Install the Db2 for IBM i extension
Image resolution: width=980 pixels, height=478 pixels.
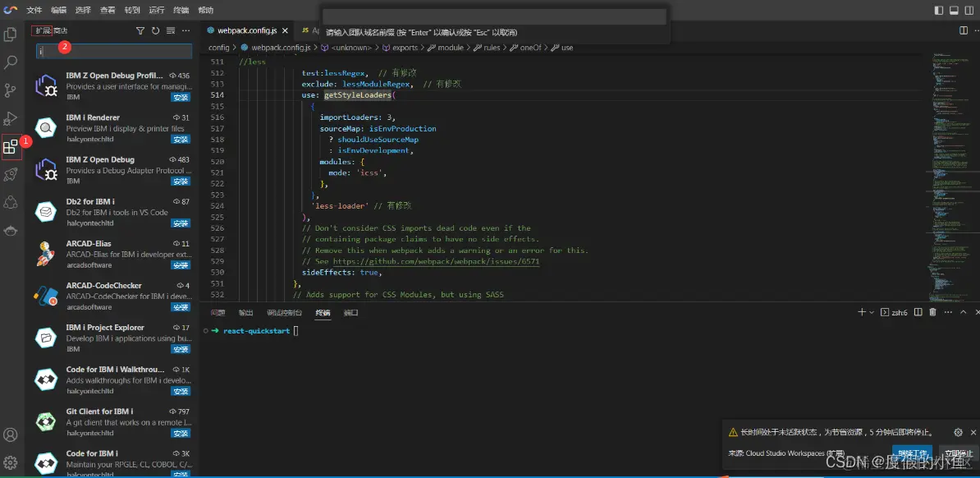tap(181, 223)
